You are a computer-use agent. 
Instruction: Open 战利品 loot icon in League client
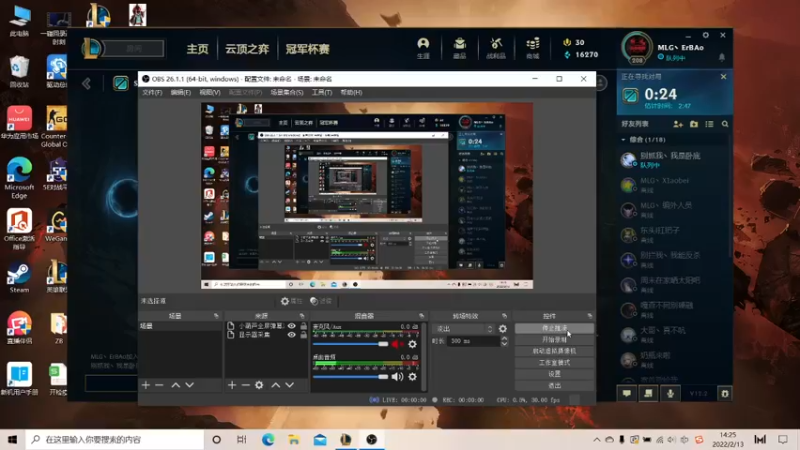[496, 48]
